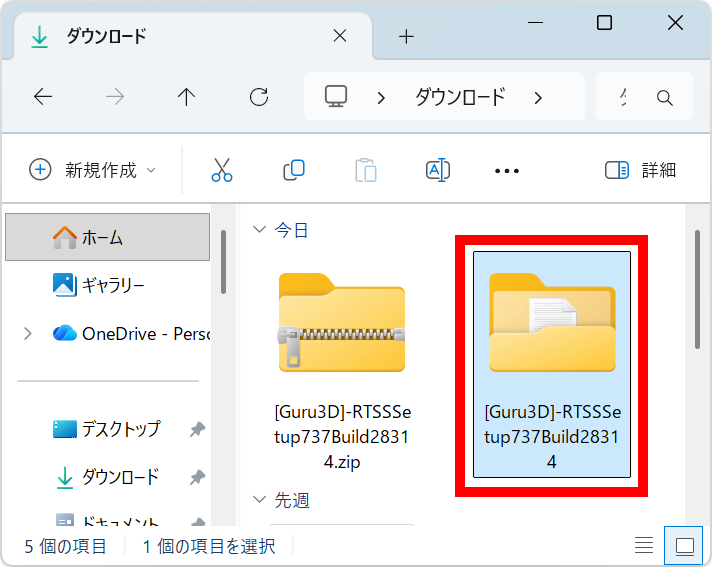Go back with the left arrow
712x567 pixels.
(x=43, y=97)
